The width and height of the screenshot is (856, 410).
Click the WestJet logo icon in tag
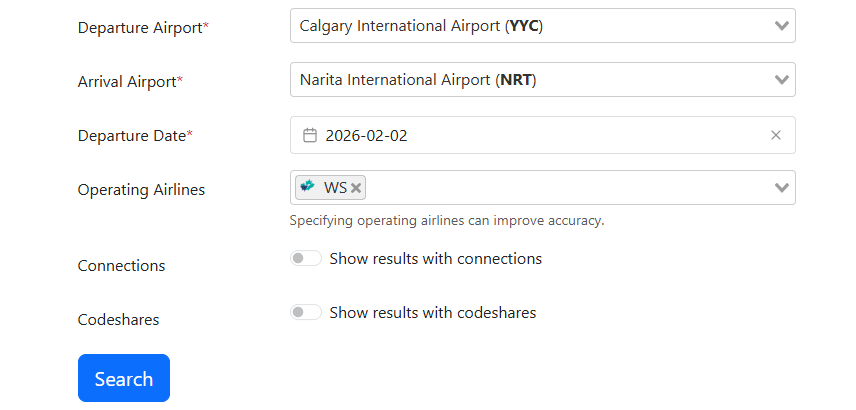(308, 187)
